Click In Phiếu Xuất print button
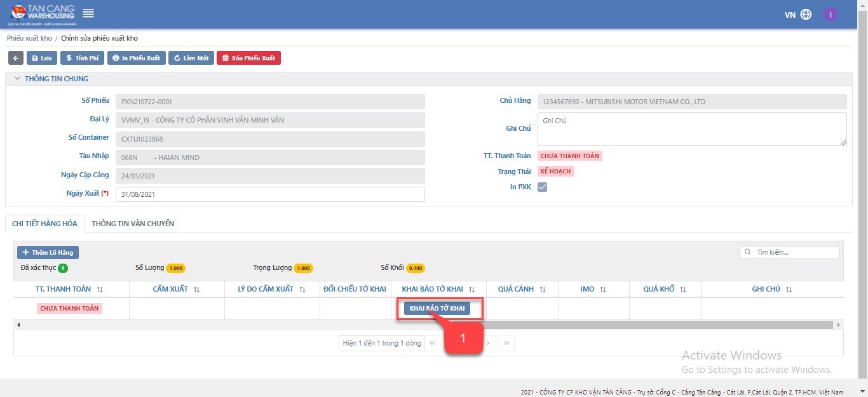 click(137, 58)
